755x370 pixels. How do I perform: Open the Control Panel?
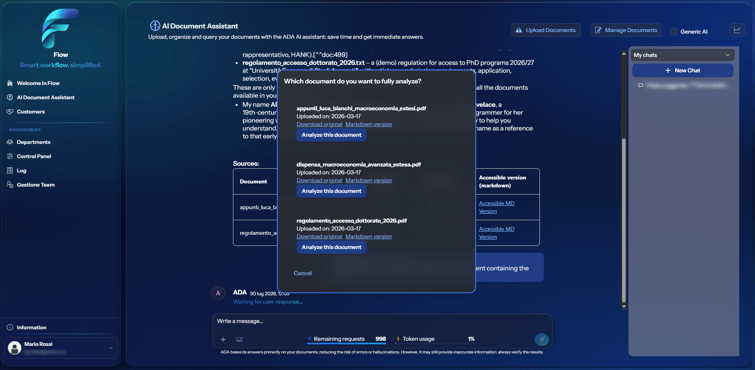tap(34, 157)
